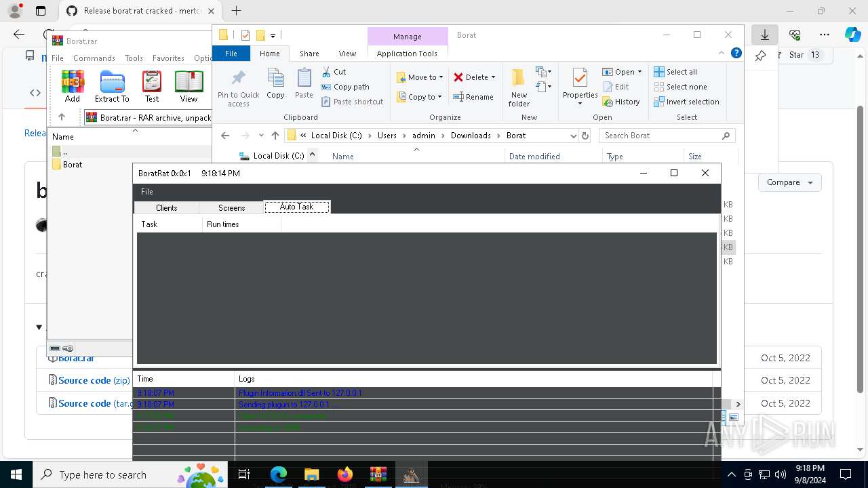Open file History in Explorer ribbon
Viewport: 868px width, 488px height.
[621, 102]
